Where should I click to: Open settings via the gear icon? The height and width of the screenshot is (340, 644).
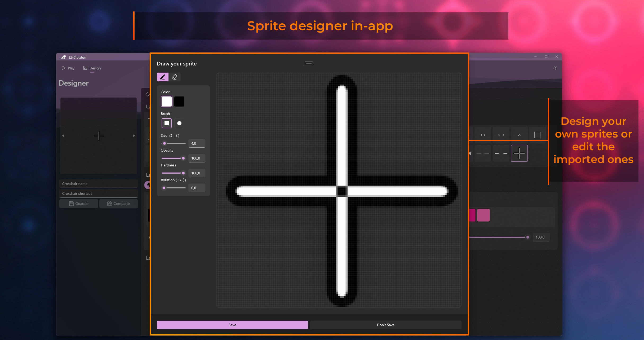[555, 68]
